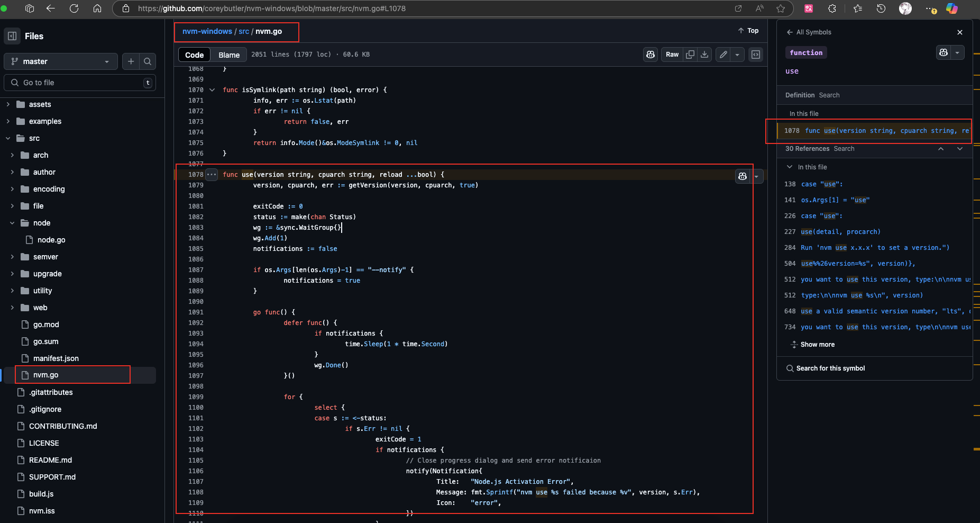Screen dimensions: 980x523
Task: Show more symbol references
Action: point(818,345)
